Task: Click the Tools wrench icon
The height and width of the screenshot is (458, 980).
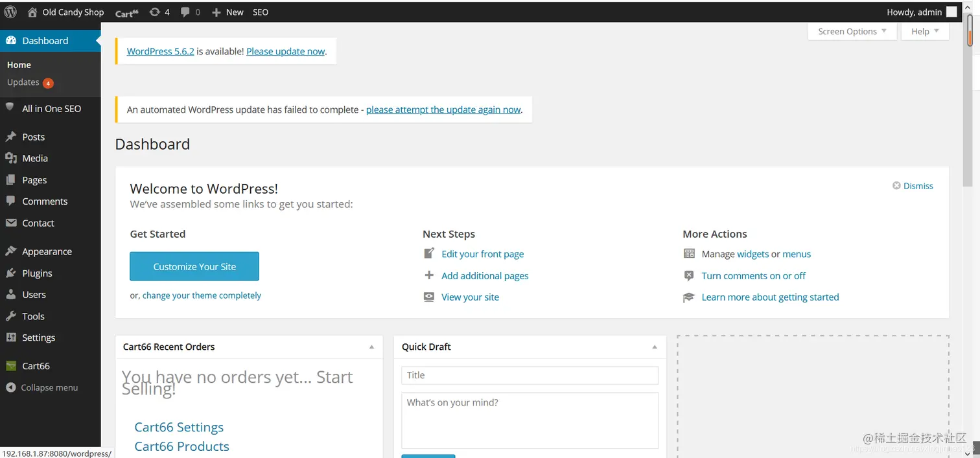Action: pos(10,316)
